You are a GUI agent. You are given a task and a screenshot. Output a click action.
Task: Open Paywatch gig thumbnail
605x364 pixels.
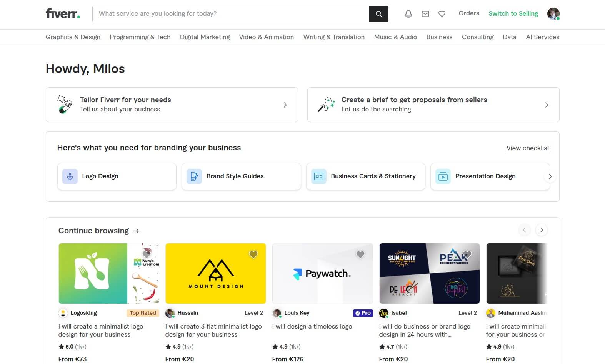pos(323,273)
